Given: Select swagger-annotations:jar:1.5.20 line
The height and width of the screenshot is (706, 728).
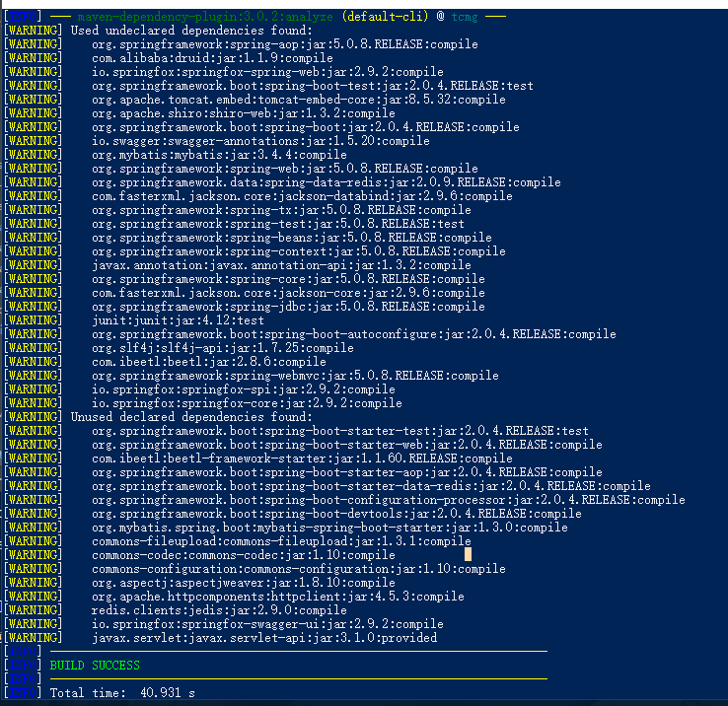Looking at the screenshot, I should 260,141.
